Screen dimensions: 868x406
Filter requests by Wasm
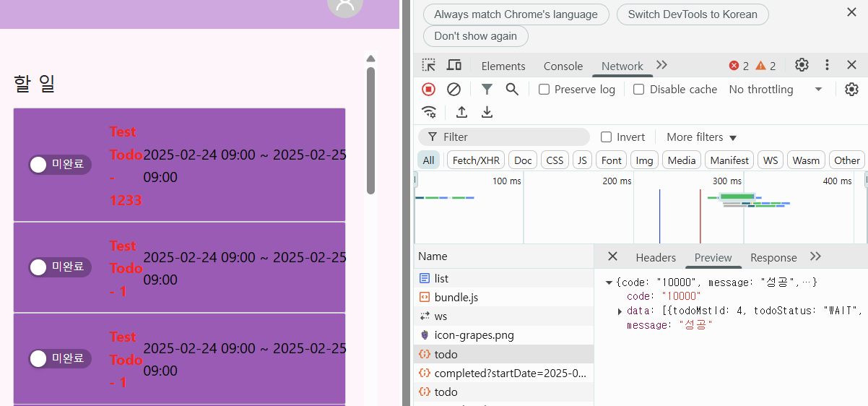click(x=806, y=160)
